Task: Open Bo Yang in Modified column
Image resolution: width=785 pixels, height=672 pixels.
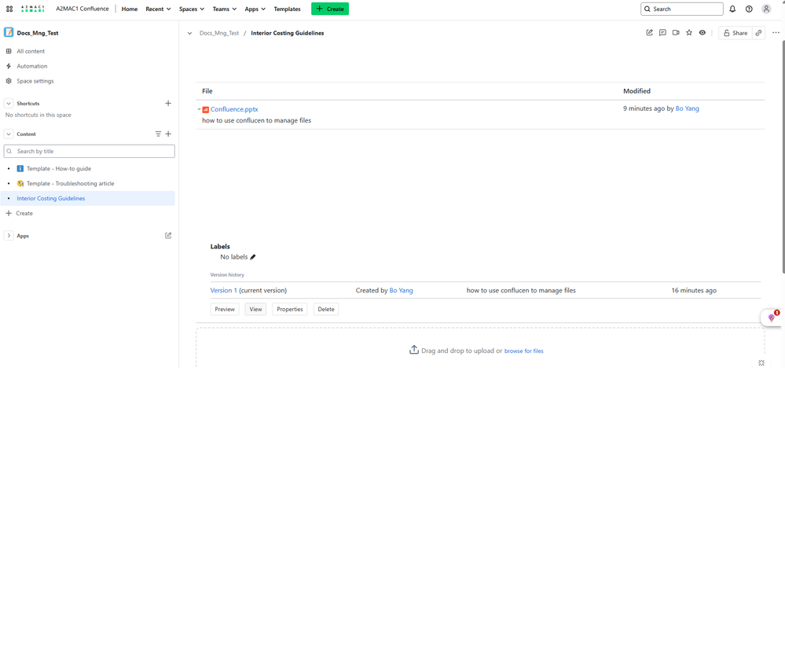Action: point(687,108)
